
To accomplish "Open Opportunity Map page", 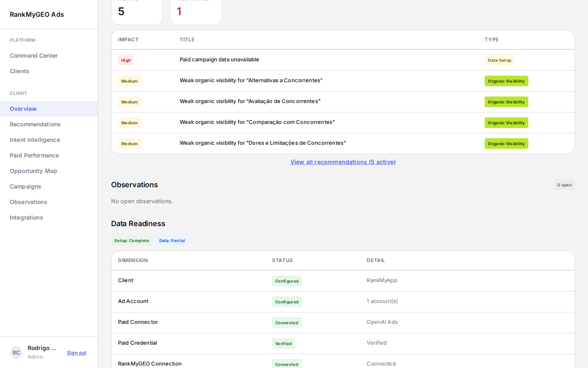I will point(49,171).
